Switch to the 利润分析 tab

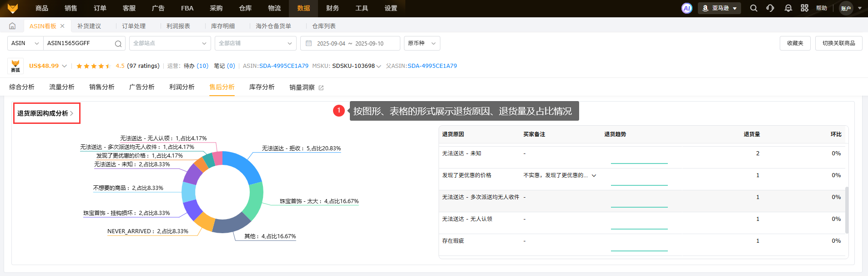[182, 87]
